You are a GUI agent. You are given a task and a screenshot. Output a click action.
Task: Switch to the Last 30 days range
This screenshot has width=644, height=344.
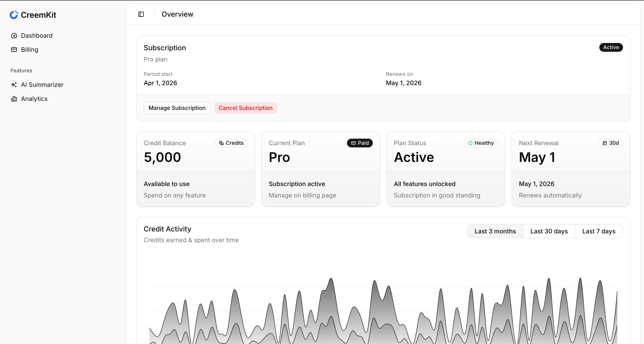(549, 231)
